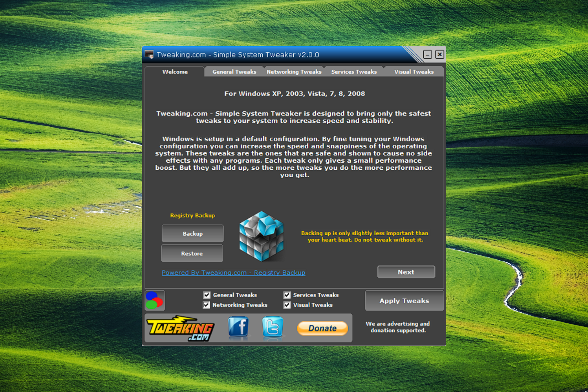Click the yellow Donate button
This screenshot has width=588, height=392.
(x=322, y=328)
